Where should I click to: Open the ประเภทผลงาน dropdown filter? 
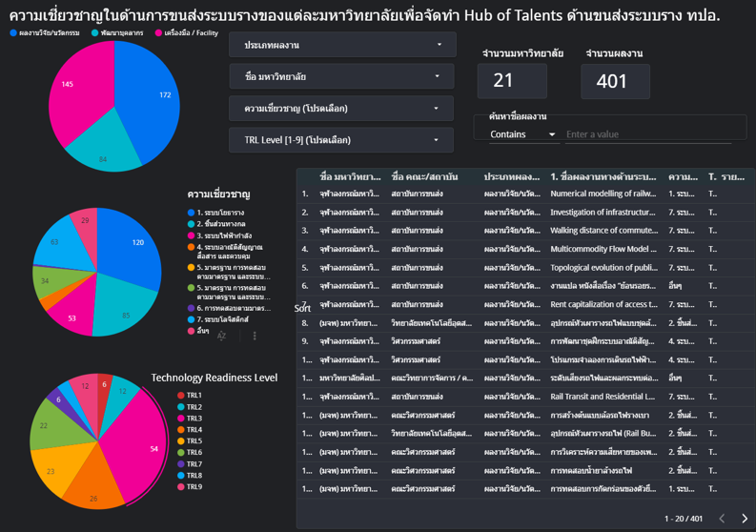(x=342, y=45)
